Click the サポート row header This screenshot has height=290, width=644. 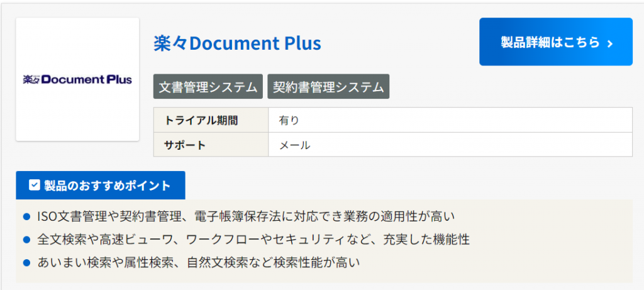pos(185,145)
